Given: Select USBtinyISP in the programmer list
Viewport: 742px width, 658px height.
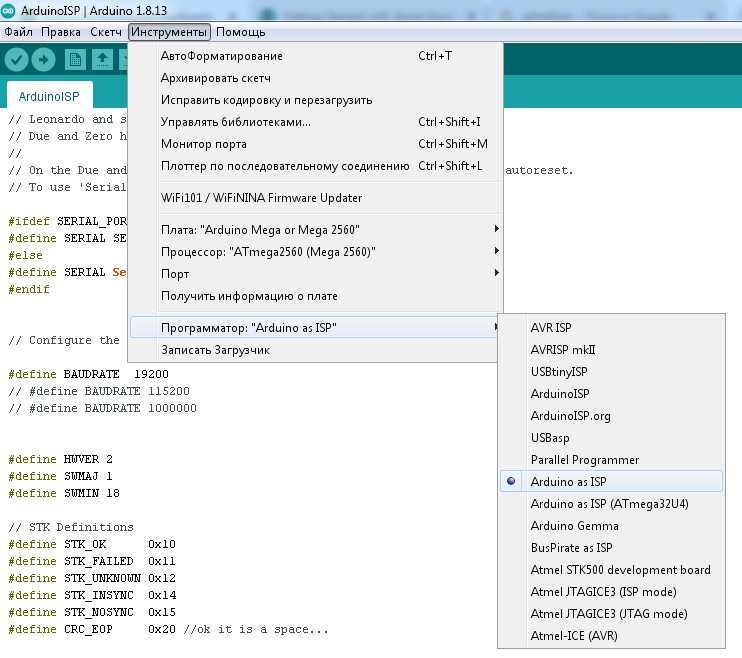Looking at the screenshot, I should point(559,371).
